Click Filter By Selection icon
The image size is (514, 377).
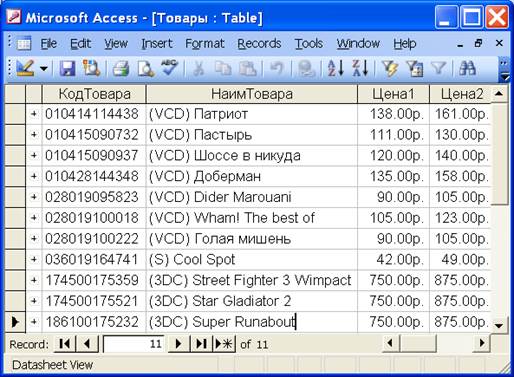(x=390, y=69)
